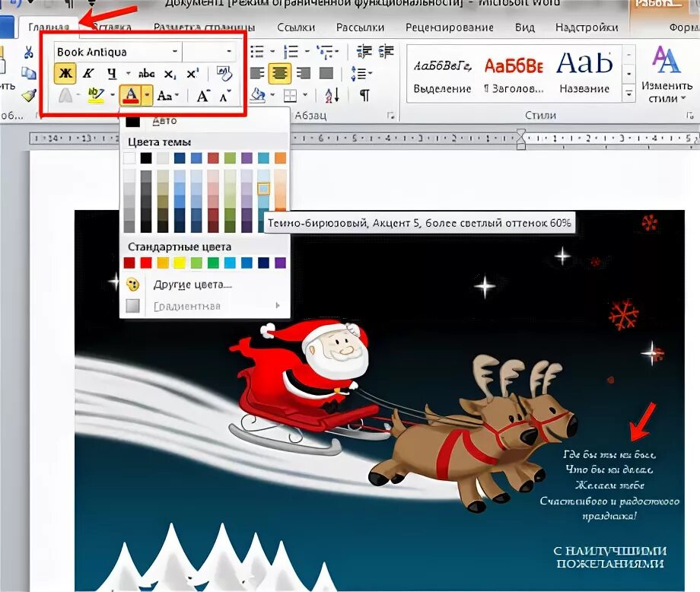Open the Change Case Aa menu
The image size is (700, 592).
pos(168,96)
